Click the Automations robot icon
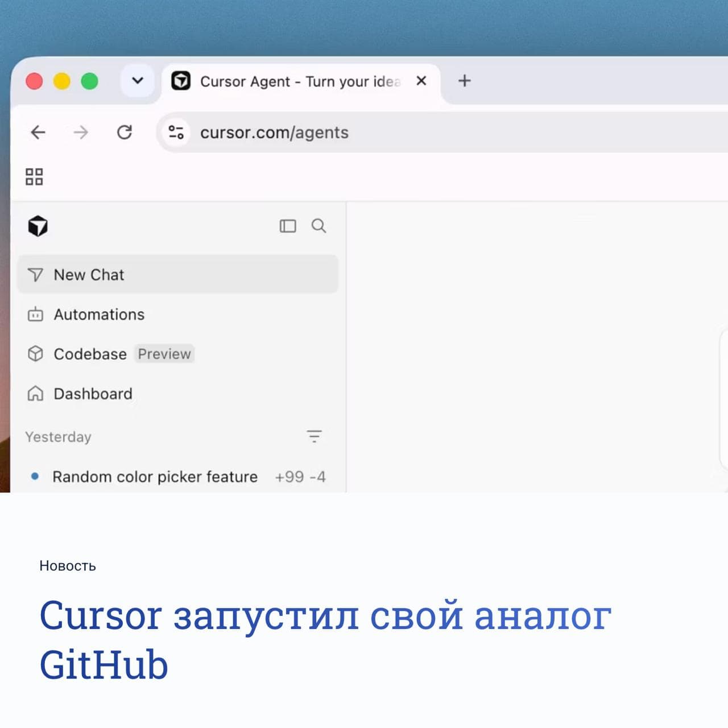 coord(35,314)
